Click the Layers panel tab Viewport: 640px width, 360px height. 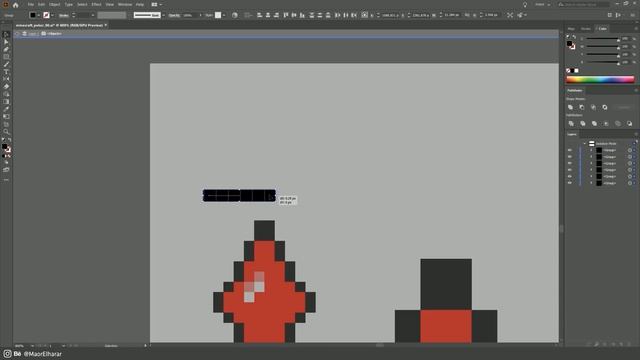pos(572,134)
